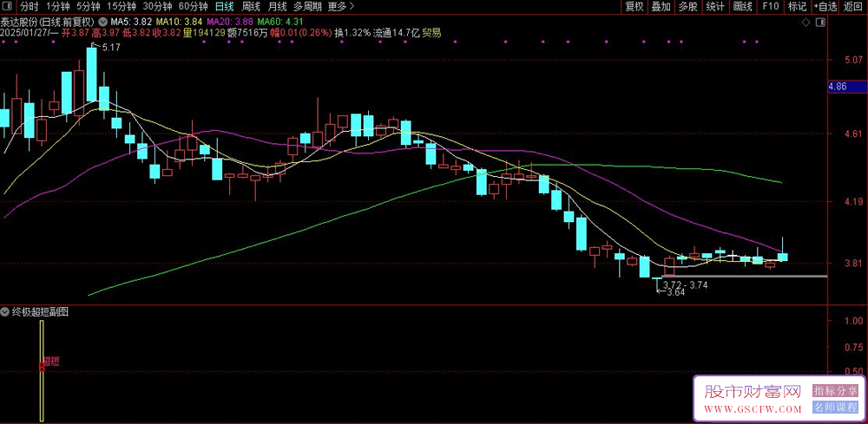The height and width of the screenshot is (424, 868).
Task: Click the 1.00 sub-chart axis label
Action: [855, 321]
